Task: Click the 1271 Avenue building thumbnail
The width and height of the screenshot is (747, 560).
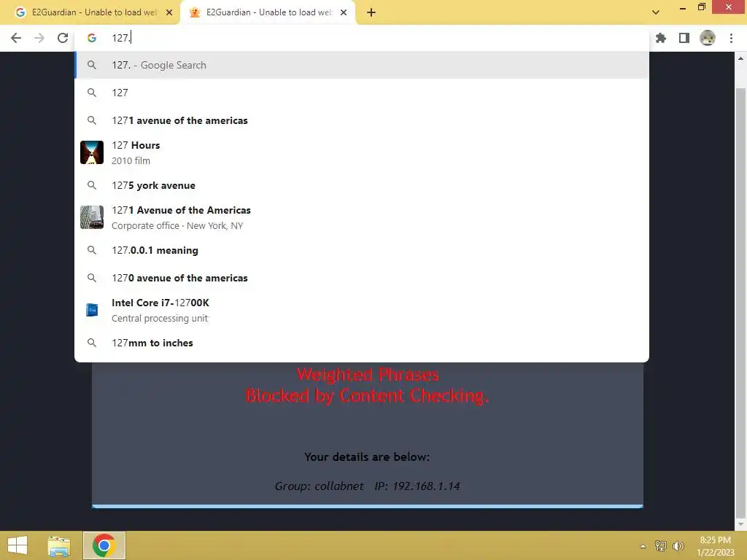Action: [x=92, y=217]
